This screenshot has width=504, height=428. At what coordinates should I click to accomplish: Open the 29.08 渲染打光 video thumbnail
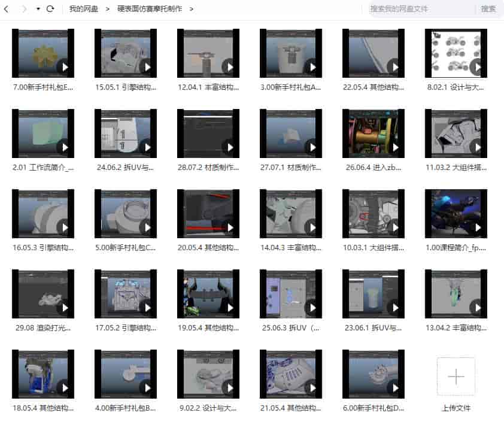42,293
